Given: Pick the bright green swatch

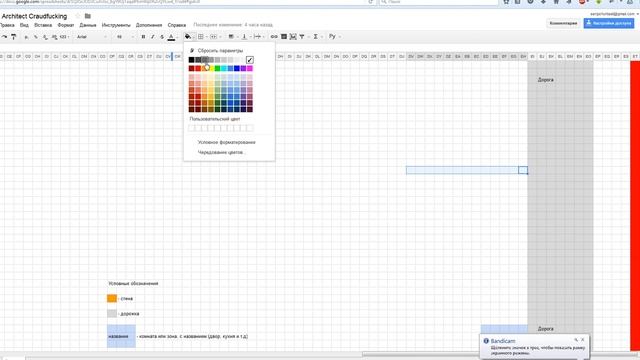Looking at the screenshot, I should coord(218,69).
